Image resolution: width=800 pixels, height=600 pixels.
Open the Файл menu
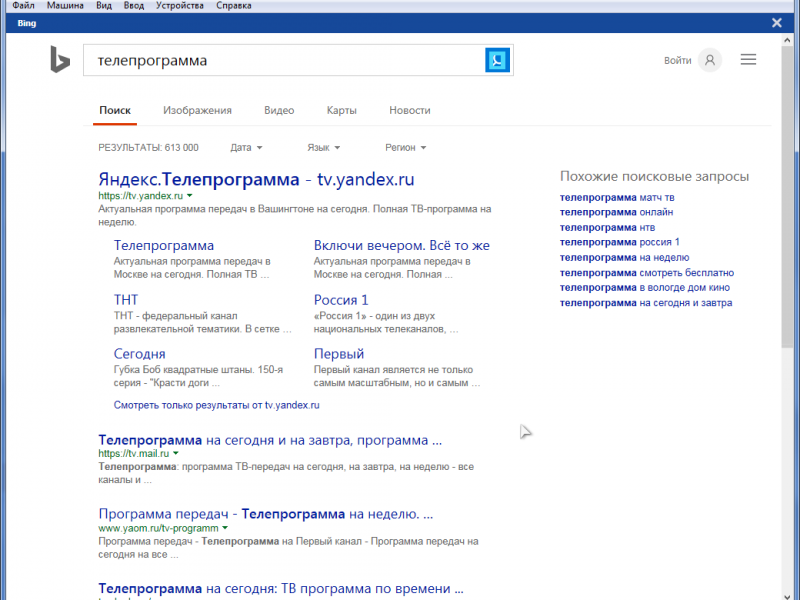(23, 6)
